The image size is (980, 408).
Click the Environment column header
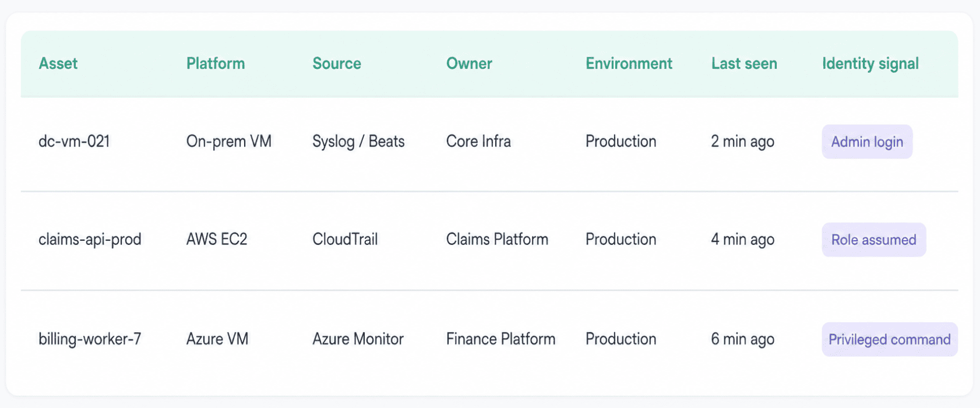[629, 64]
